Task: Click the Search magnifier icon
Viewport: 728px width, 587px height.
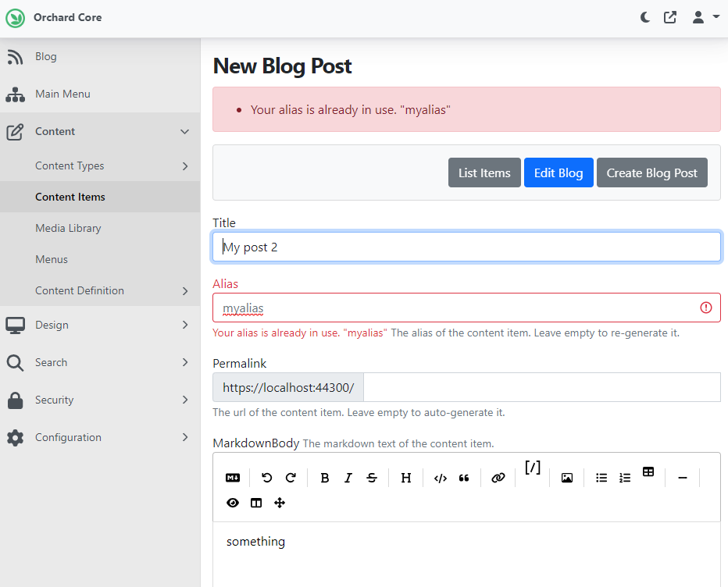Action: (15, 363)
